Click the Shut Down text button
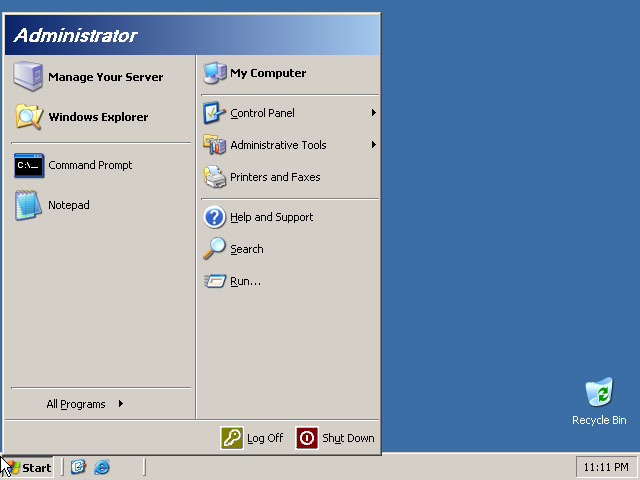 (348, 438)
